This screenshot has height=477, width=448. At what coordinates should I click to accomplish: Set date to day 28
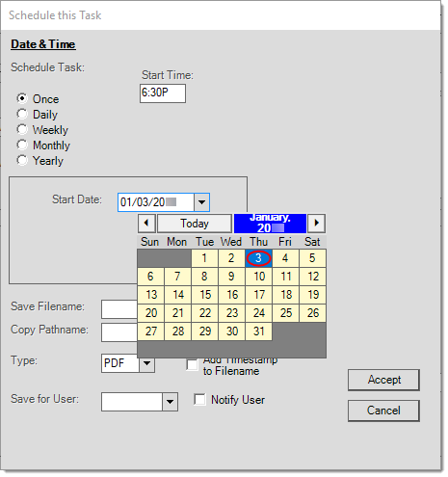[177, 331]
